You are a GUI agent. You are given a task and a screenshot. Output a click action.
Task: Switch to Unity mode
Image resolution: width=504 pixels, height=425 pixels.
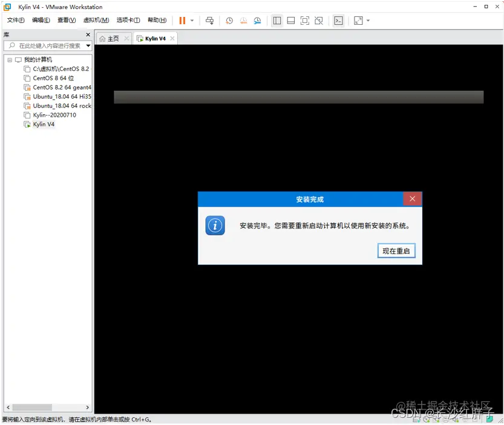click(x=319, y=20)
